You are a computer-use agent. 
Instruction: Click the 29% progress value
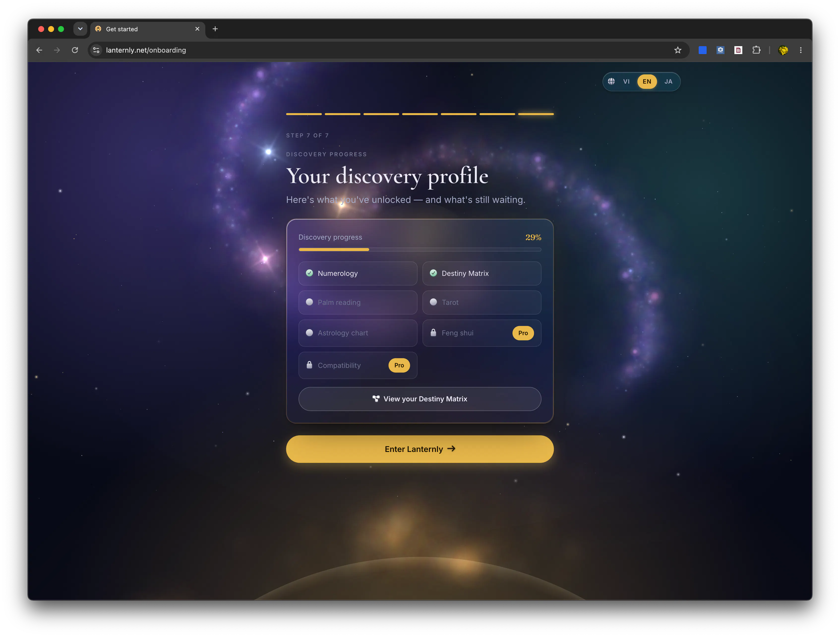point(533,237)
